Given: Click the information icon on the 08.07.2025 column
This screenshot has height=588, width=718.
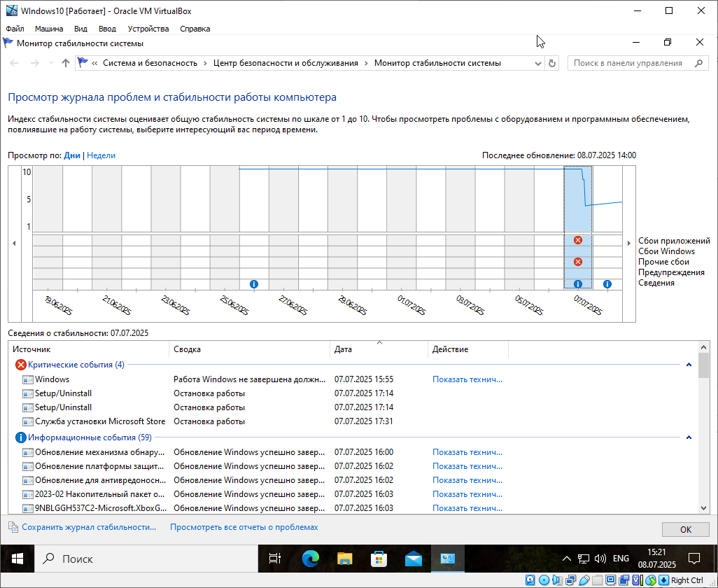Looking at the screenshot, I should [x=607, y=284].
